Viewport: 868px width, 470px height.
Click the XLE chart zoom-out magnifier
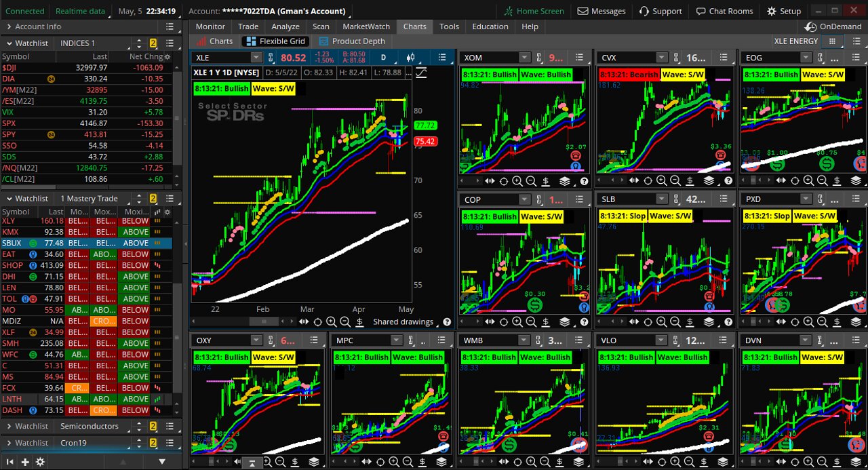coord(345,322)
